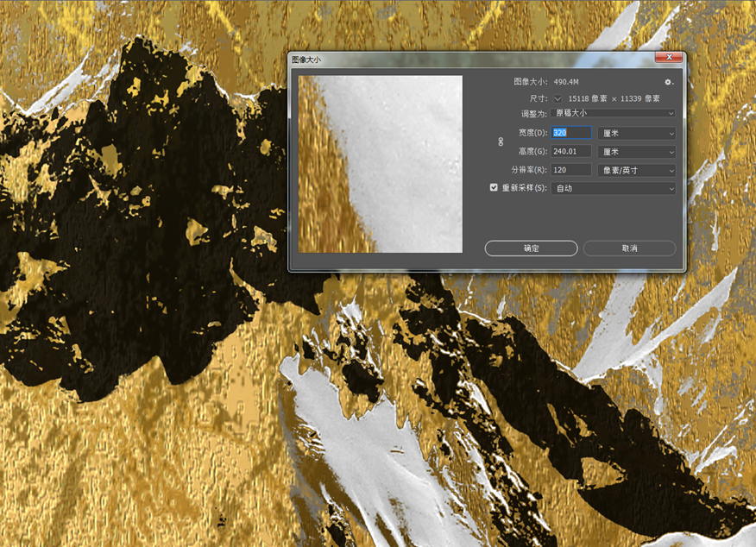This screenshot has height=547, width=756.
Task: Open the gear settings menu in Image Size dialog
Action: coord(668,82)
